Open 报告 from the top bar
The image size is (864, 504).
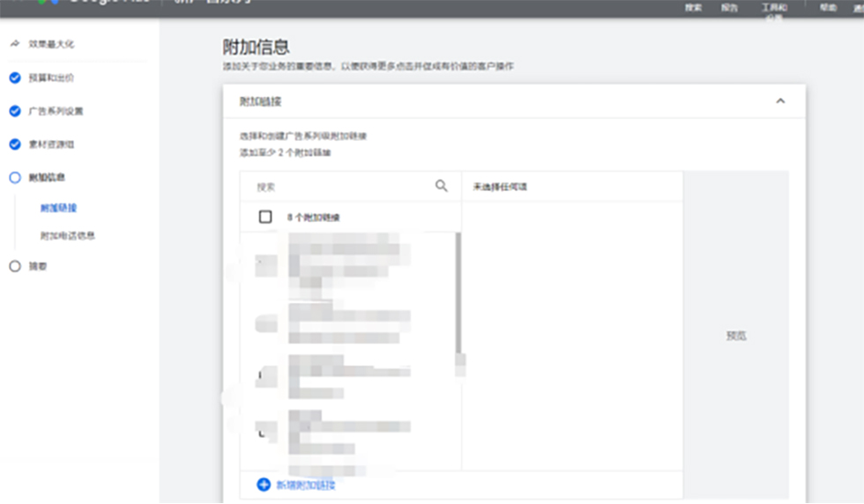(729, 8)
